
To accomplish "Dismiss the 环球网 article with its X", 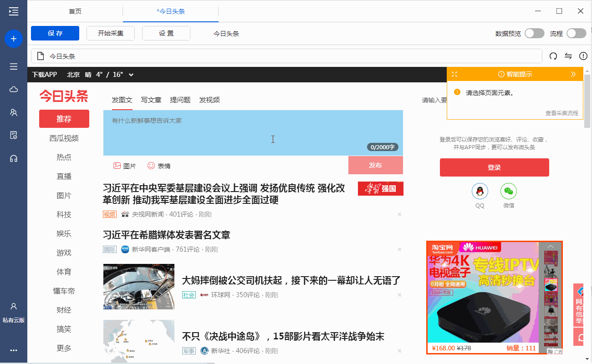I will pos(399,295).
